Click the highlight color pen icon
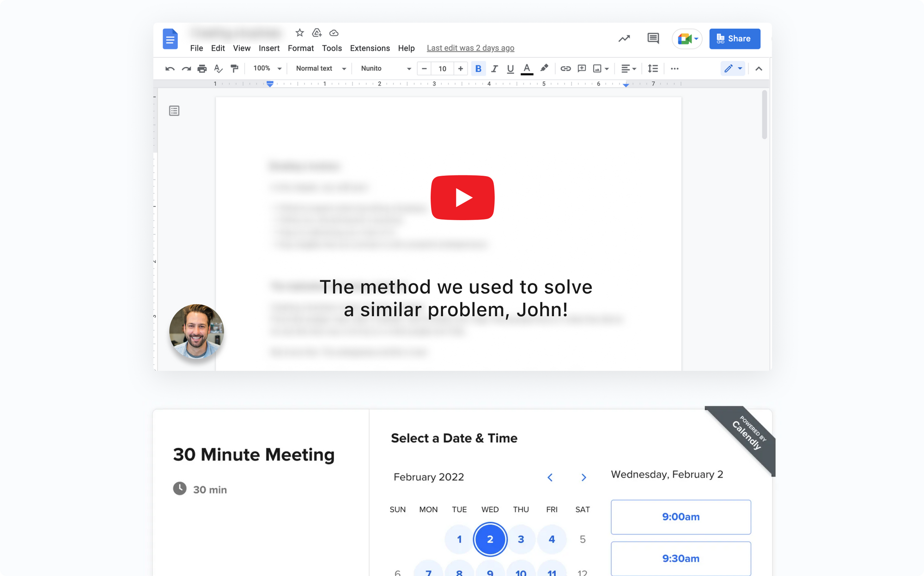The width and height of the screenshot is (924, 576). pyautogui.click(x=544, y=68)
